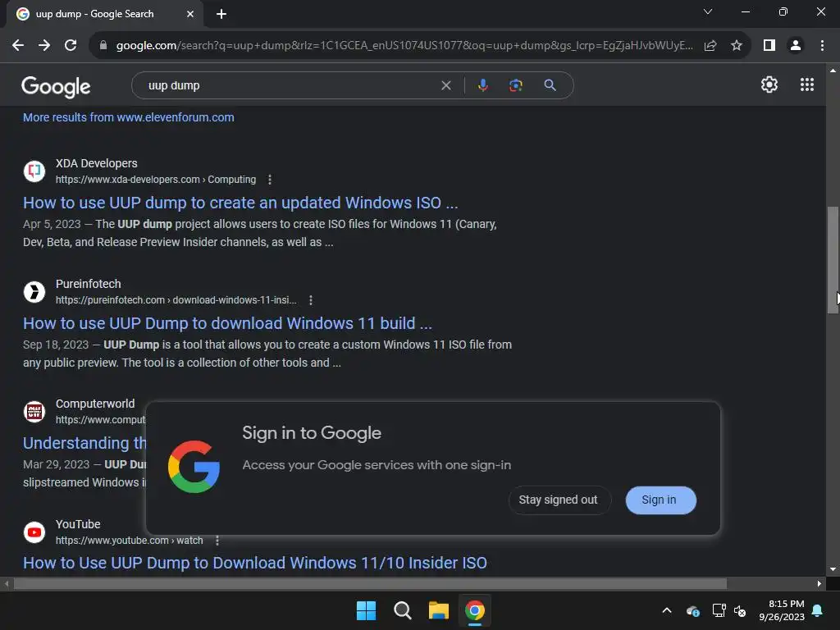
Task: Share this page using the share icon
Action: [710, 46]
